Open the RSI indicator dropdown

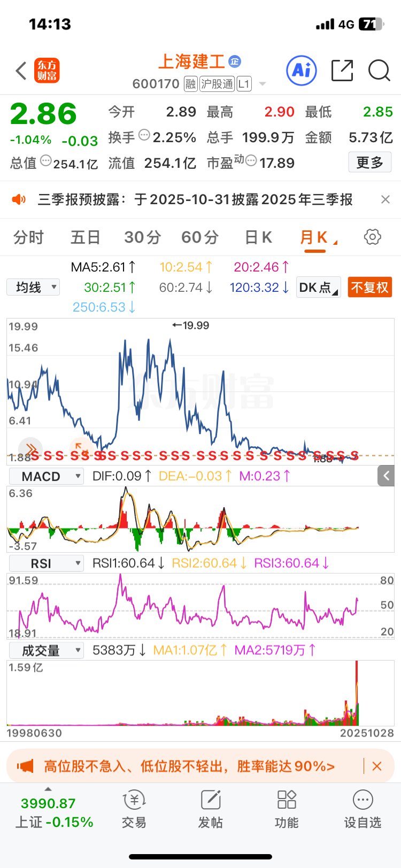click(x=46, y=563)
